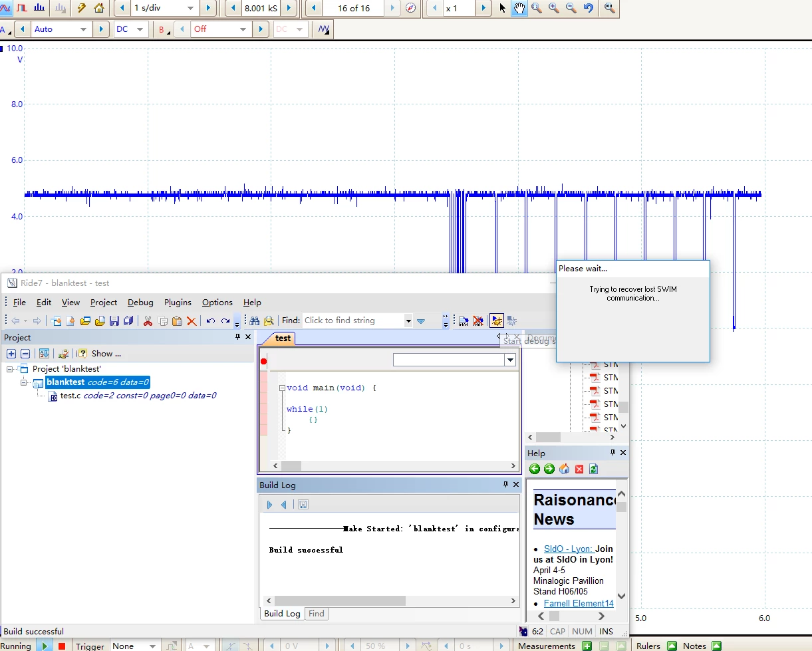Pin the Help panel
Viewport: 812px width, 651px height.
tap(613, 452)
